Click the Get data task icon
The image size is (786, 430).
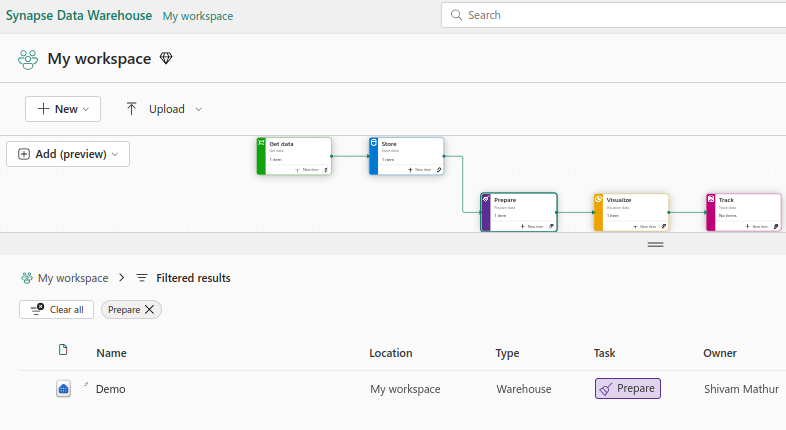(261, 144)
